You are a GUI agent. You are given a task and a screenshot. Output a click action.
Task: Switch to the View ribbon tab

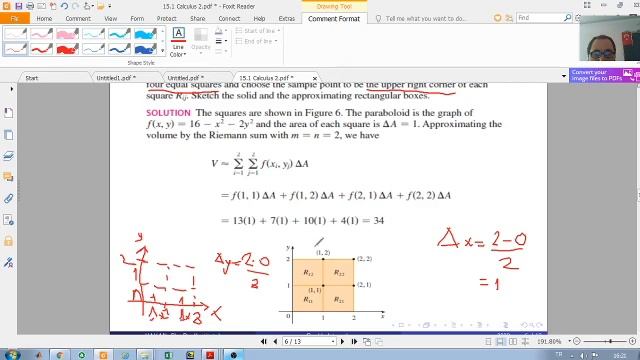[x=110, y=18]
